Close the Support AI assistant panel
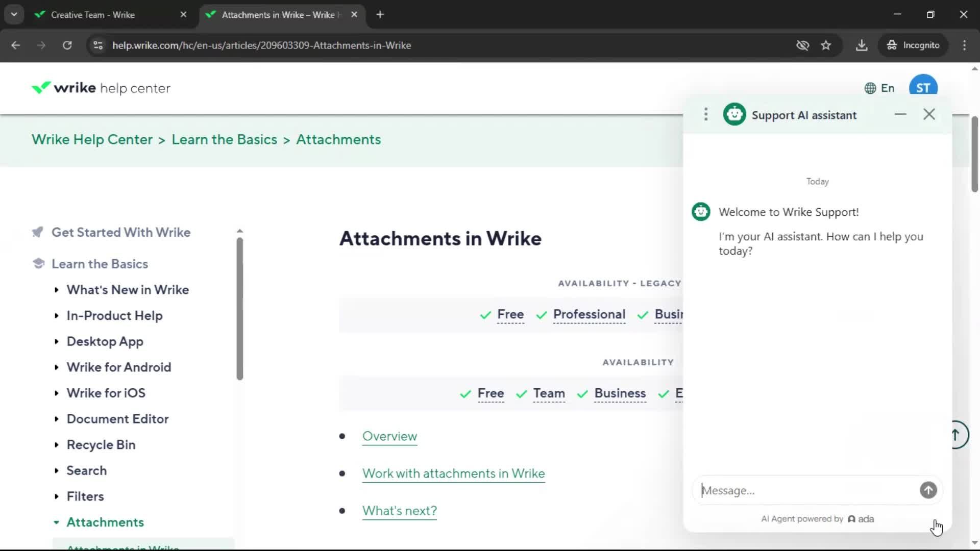Image resolution: width=980 pixels, height=551 pixels. 929,114
